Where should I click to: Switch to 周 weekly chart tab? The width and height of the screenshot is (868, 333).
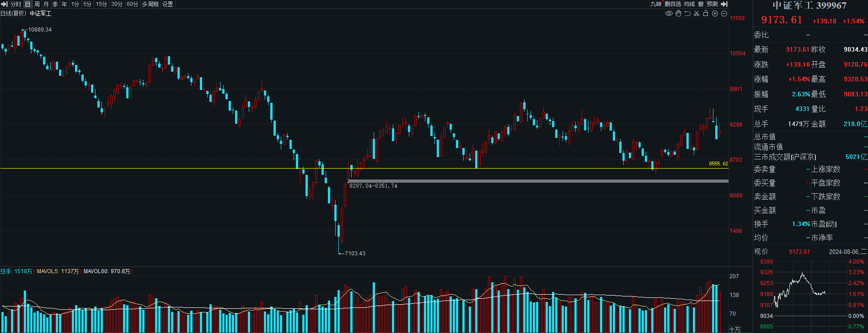37,4
